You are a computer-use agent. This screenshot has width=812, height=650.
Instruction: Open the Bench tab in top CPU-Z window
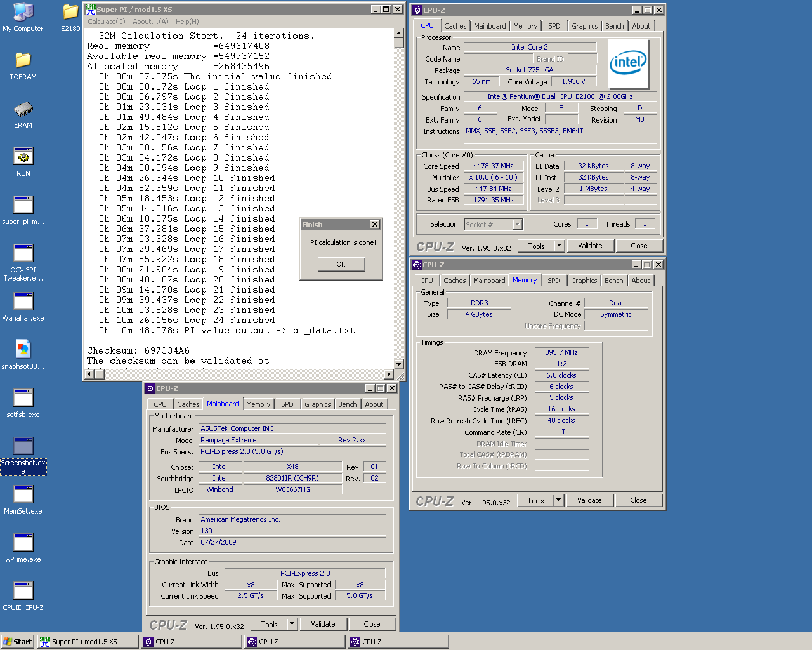coord(614,26)
